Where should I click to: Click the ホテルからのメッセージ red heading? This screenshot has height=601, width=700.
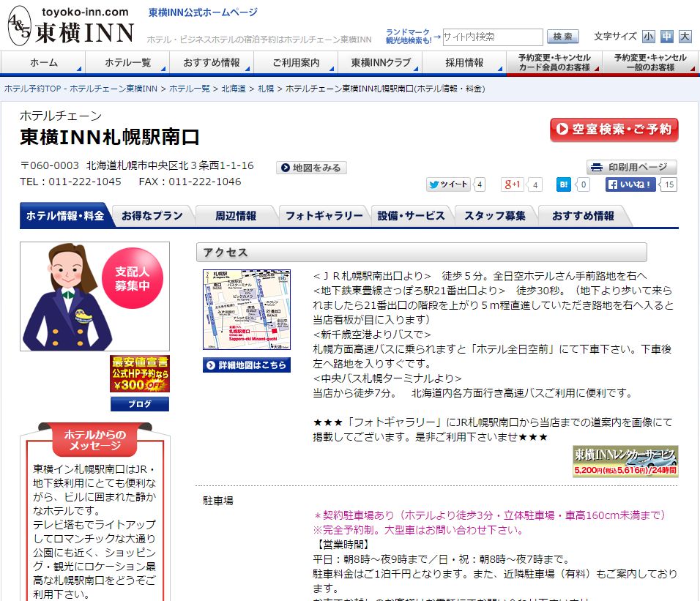point(95,439)
